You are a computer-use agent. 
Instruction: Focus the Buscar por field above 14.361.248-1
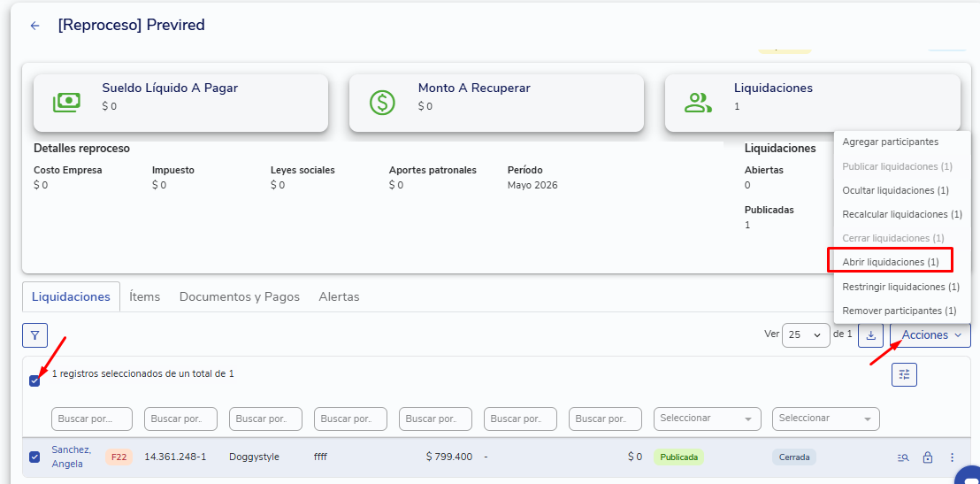tap(180, 419)
